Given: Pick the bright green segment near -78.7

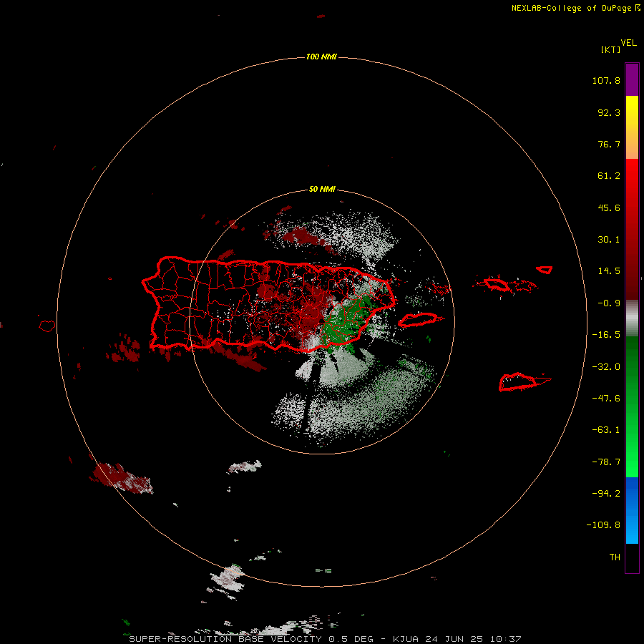Looking at the screenshot, I should (632, 462).
